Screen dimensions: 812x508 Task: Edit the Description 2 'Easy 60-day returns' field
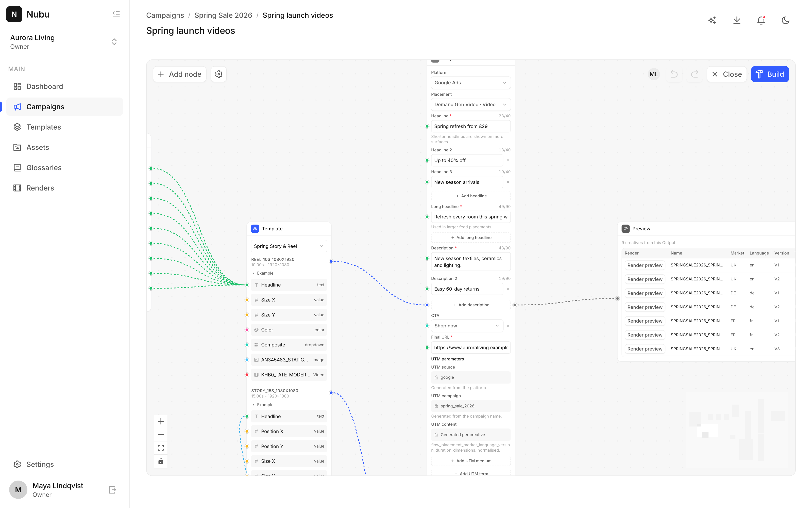(x=467, y=289)
